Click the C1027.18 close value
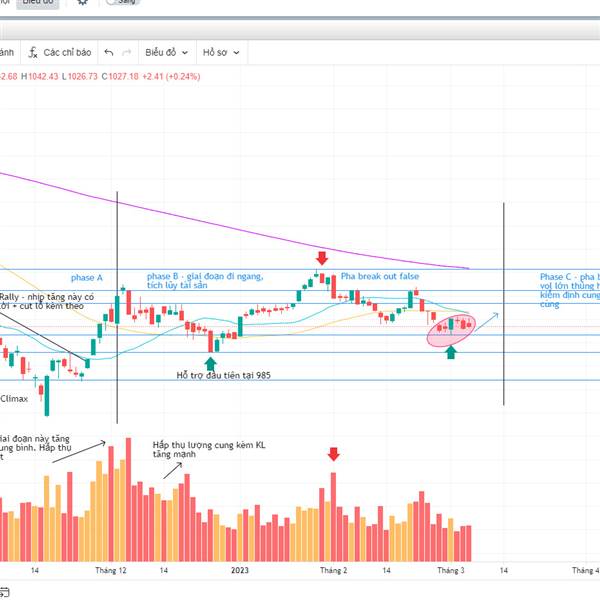Viewport: 600px width, 600px height. (120, 77)
